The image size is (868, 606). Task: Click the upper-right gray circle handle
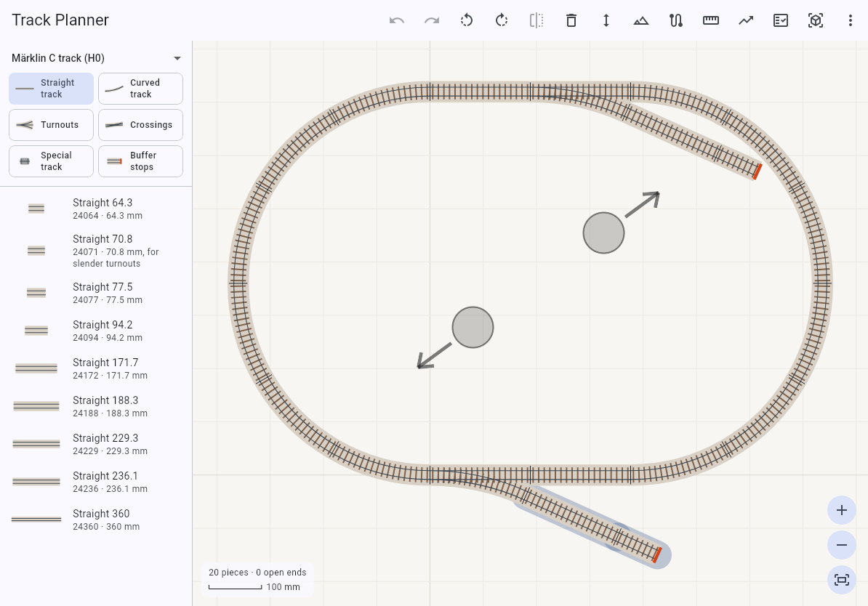pyautogui.click(x=604, y=233)
